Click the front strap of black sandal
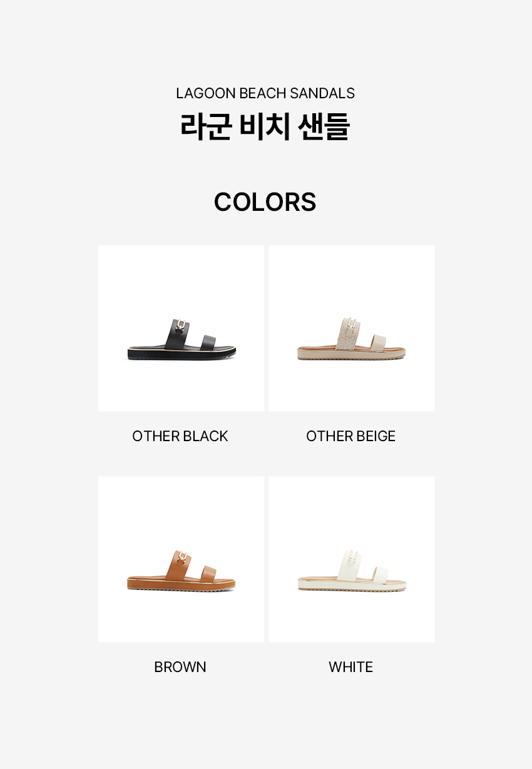This screenshot has height=769, width=532. coord(209,343)
